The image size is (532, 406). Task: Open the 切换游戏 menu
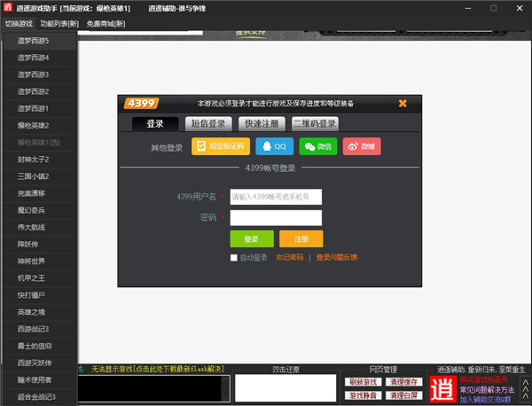click(19, 24)
